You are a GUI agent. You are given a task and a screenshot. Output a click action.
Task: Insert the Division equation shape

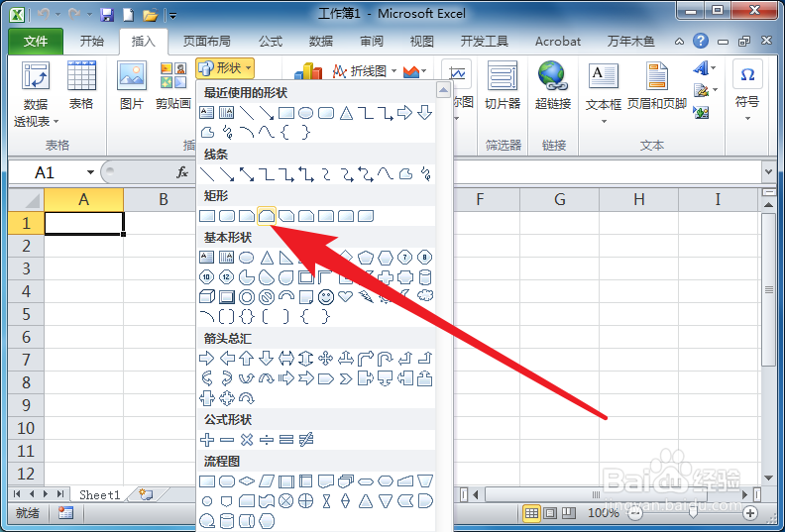pyautogui.click(x=267, y=440)
